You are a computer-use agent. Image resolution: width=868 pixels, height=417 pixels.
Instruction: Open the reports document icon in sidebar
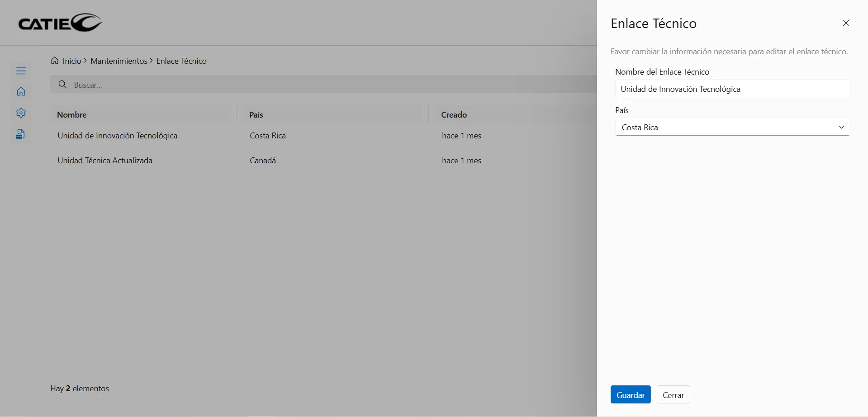(21, 134)
